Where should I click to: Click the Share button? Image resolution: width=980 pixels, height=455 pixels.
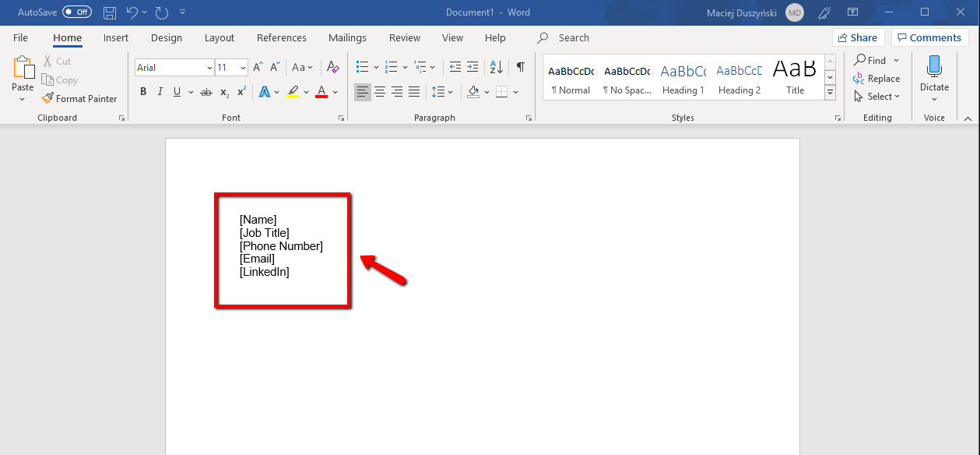[x=858, y=37]
